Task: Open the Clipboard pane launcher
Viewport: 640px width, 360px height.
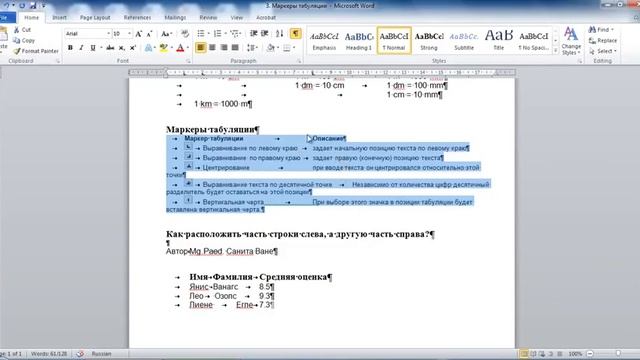Action: (58, 61)
